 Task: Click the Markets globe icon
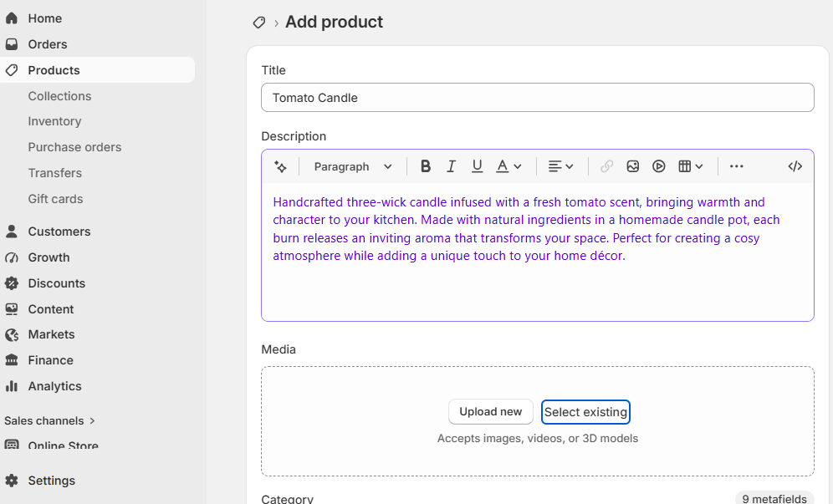click(x=12, y=334)
